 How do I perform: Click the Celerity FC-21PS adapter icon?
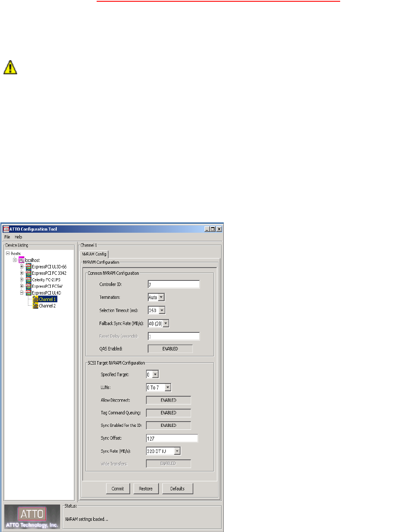(29, 280)
